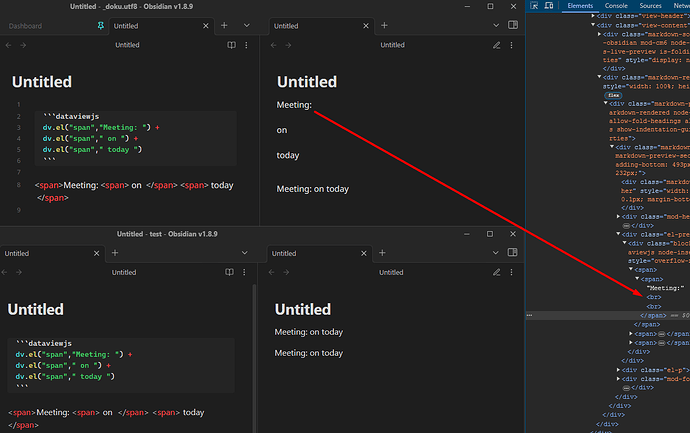690x433 pixels.
Task: Select right-pane Untitled tab in bottom window
Action: (x=284, y=253)
